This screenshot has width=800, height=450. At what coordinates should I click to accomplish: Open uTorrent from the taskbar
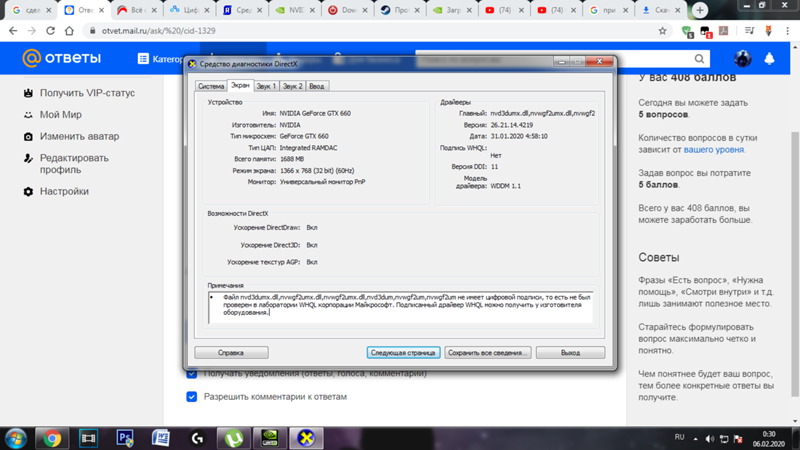(x=234, y=438)
